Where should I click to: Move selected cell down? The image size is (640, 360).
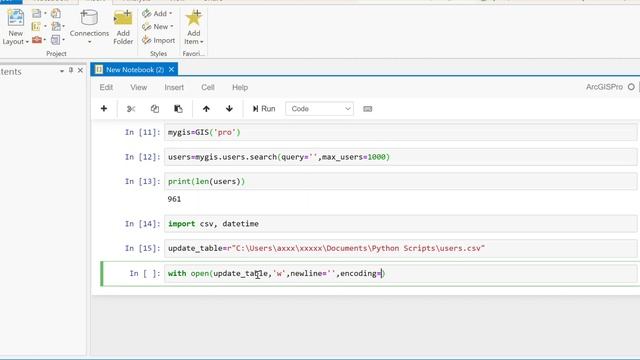tap(229, 109)
